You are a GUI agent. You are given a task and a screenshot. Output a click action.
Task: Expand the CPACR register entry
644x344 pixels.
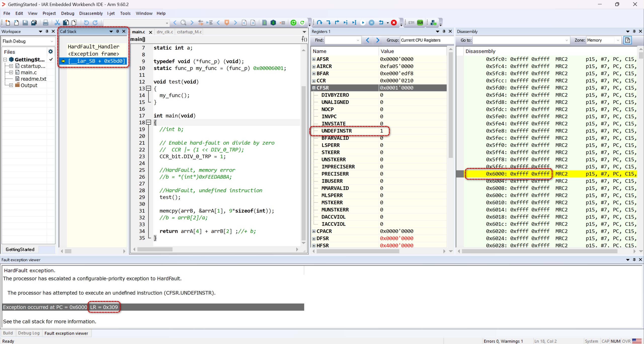314,231
